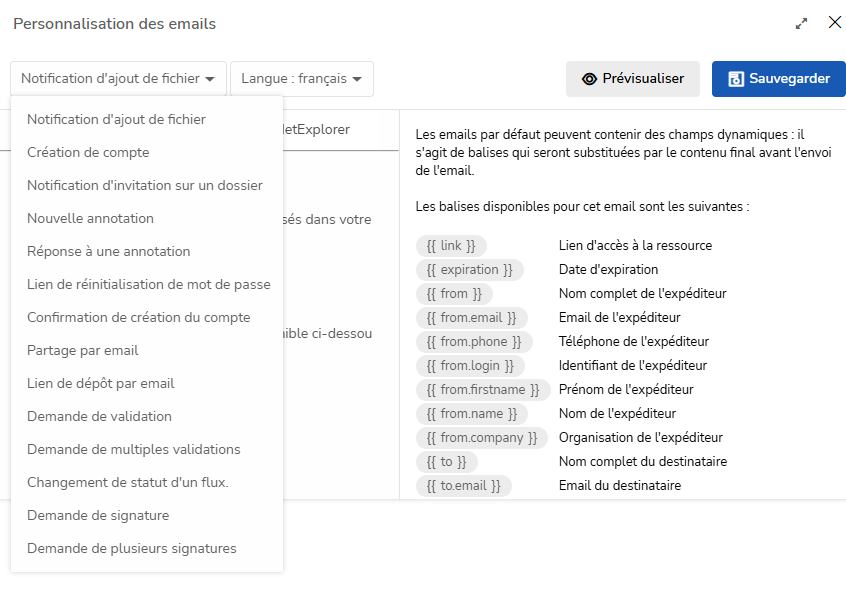
Task: Open the Langue : français dropdown
Action: (x=301, y=79)
